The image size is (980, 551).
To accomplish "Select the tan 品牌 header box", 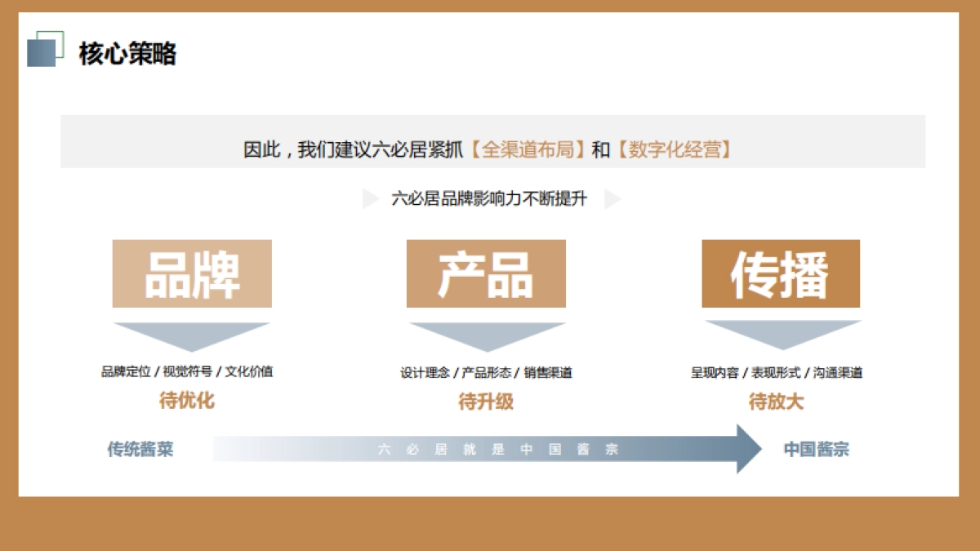I will point(192,274).
